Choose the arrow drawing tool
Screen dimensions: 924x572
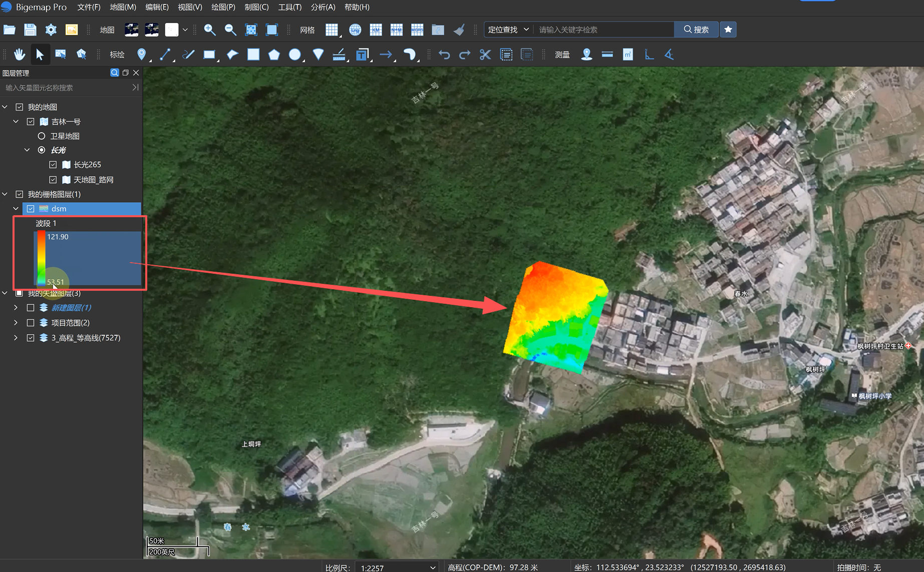[x=386, y=54]
